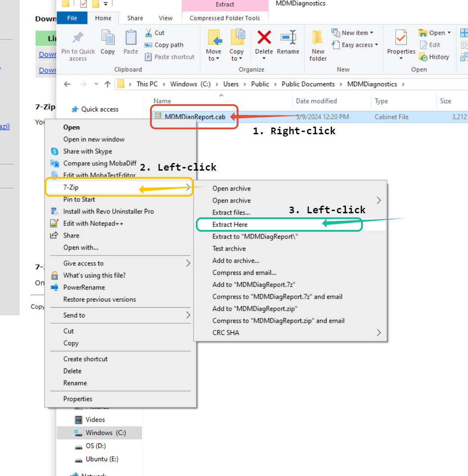Expand second Open archive submenu arrow
This screenshot has width=468, height=476.
point(379,200)
